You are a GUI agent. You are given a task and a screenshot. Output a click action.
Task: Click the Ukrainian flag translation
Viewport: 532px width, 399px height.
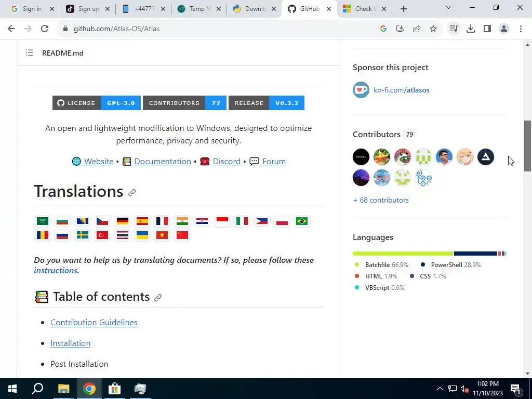pos(142,235)
